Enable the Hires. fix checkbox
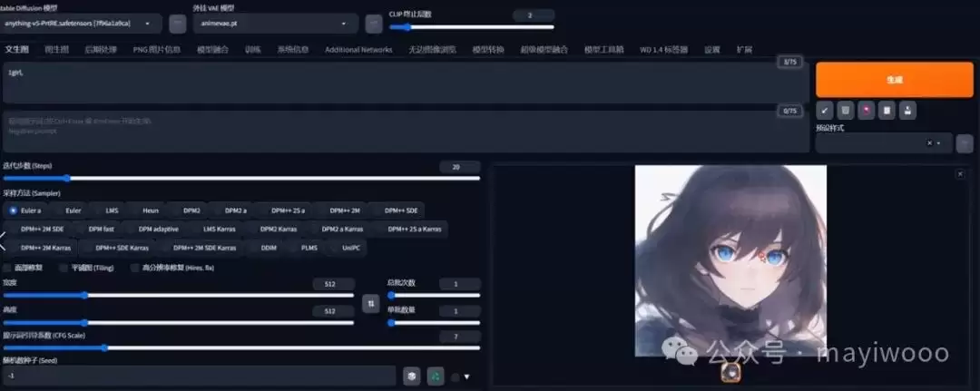The height and width of the screenshot is (391, 980). (135, 268)
